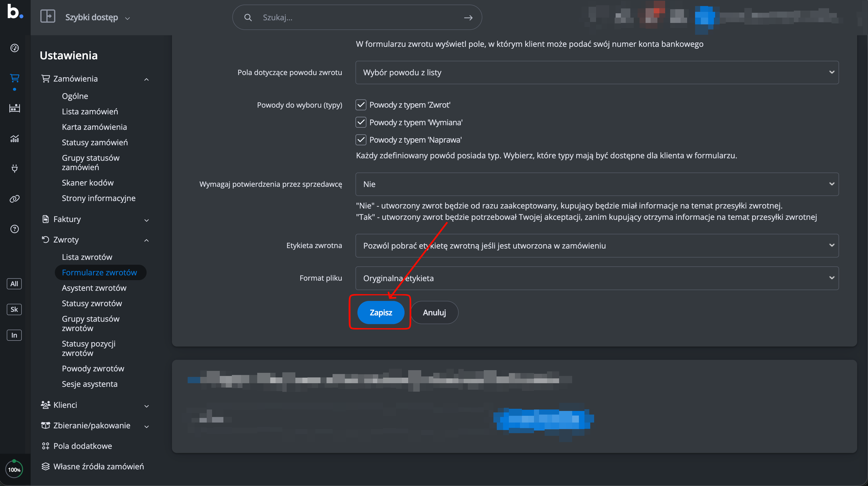The image size is (868, 486).
Task: Open 'Pola dotyczące powodu zwrotu' dropdown
Action: click(597, 72)
